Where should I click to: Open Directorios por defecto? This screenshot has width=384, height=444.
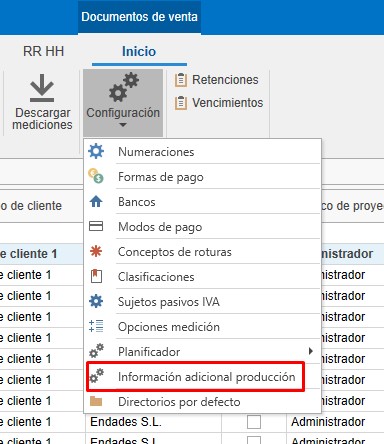[x=202, y=402]
